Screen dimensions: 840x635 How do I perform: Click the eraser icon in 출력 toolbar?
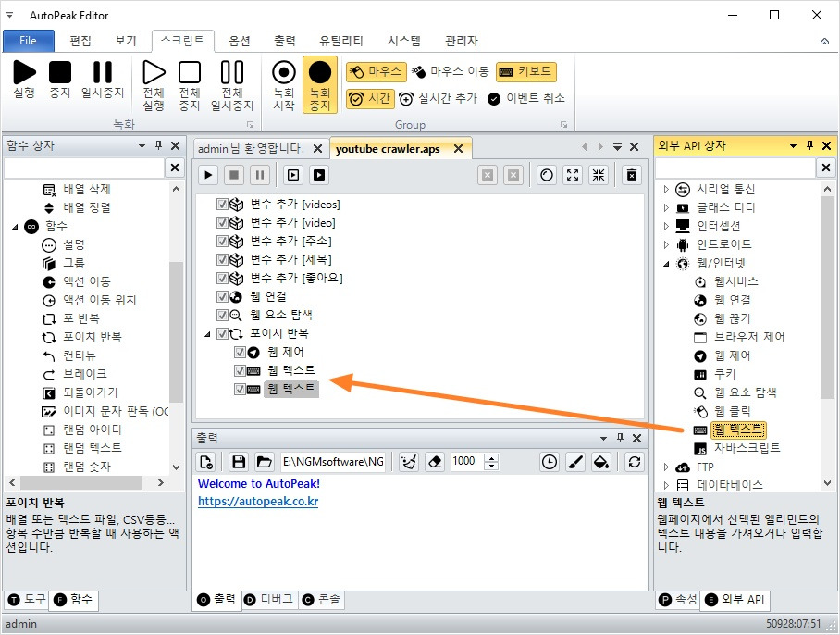(435, 461)
